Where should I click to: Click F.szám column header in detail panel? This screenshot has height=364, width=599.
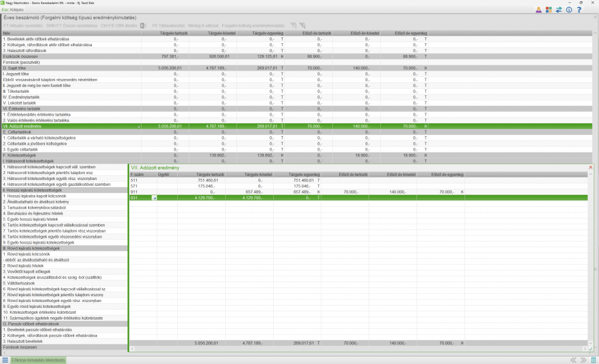coord(143,174)
